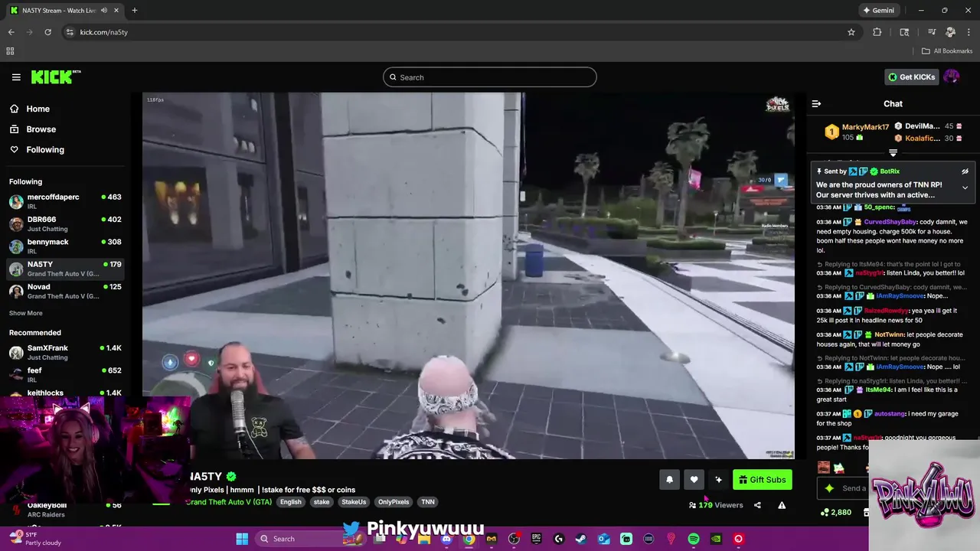Open OBS Studio from the taskbar
Viewport: 980px width, 551px height.
pyautogui.click(x=514, y=539)
